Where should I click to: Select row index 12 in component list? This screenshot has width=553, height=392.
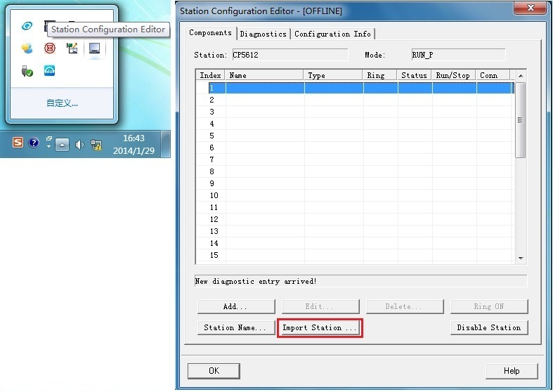click(x=355, y=220)
